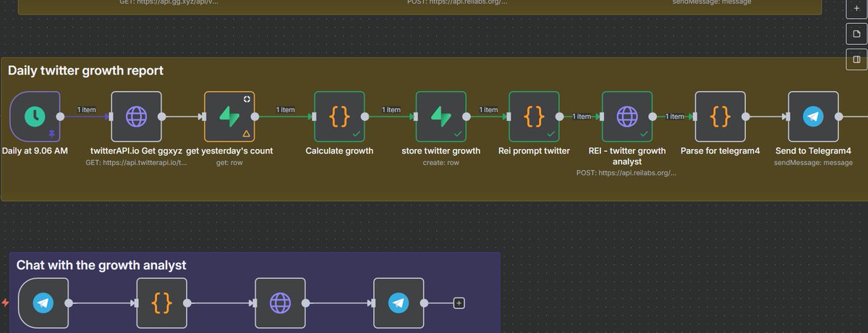Click the 'store twitter growth' node label

click(x=441, y=151)
